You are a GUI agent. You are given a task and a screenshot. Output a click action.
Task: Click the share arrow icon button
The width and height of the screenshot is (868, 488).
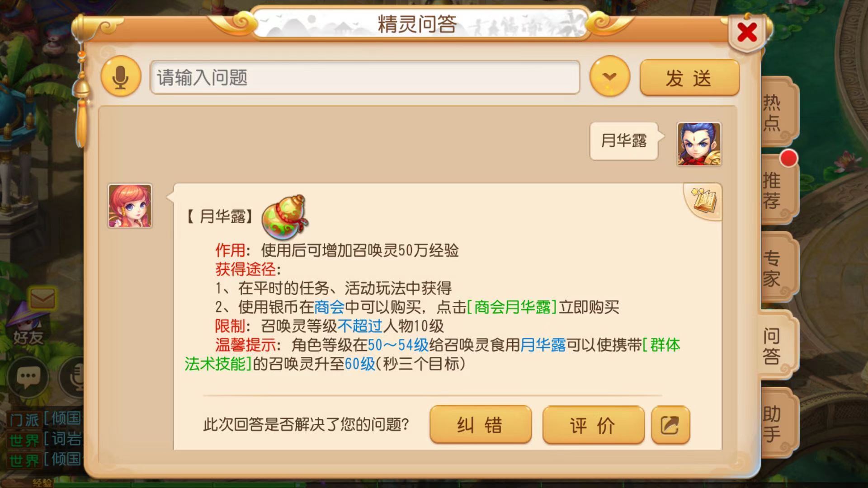click(x=670, y=425)
